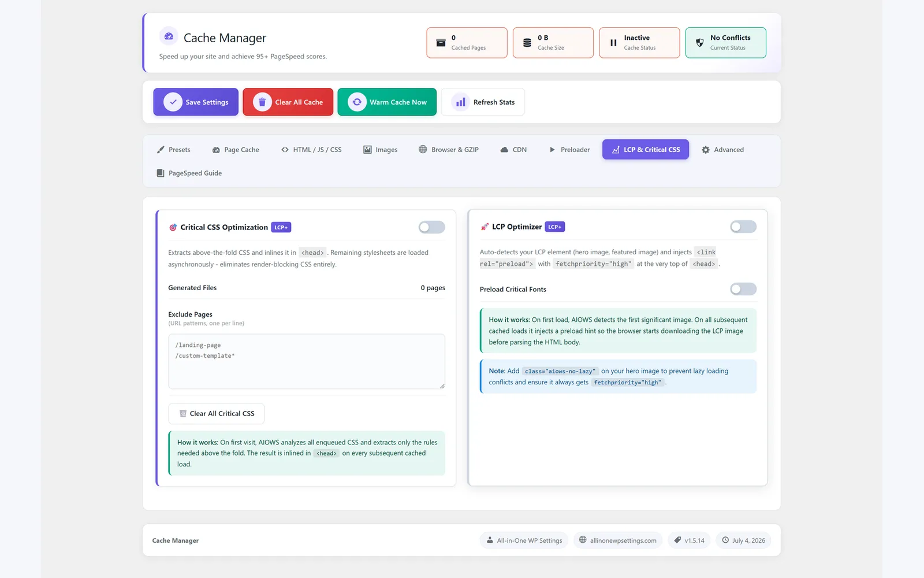Click the bar chart icon on Refresh Stats

pyautogui.click(x=461, y=102)
